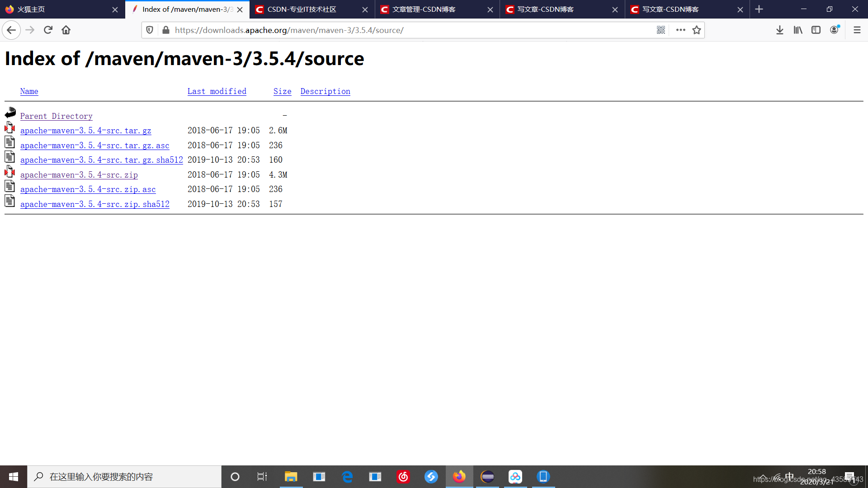Bookmark this page with the star
The image size is (868, 488).
click(x=696, y=30)
